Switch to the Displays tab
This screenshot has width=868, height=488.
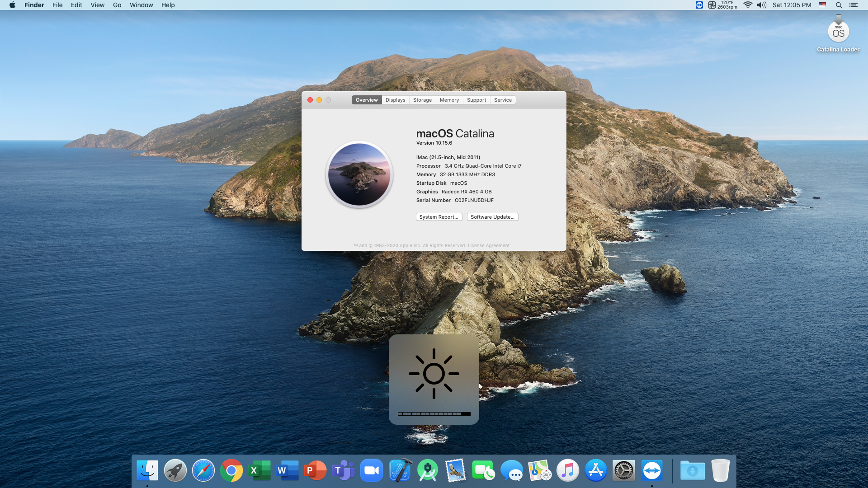click(x=395, y=100)
